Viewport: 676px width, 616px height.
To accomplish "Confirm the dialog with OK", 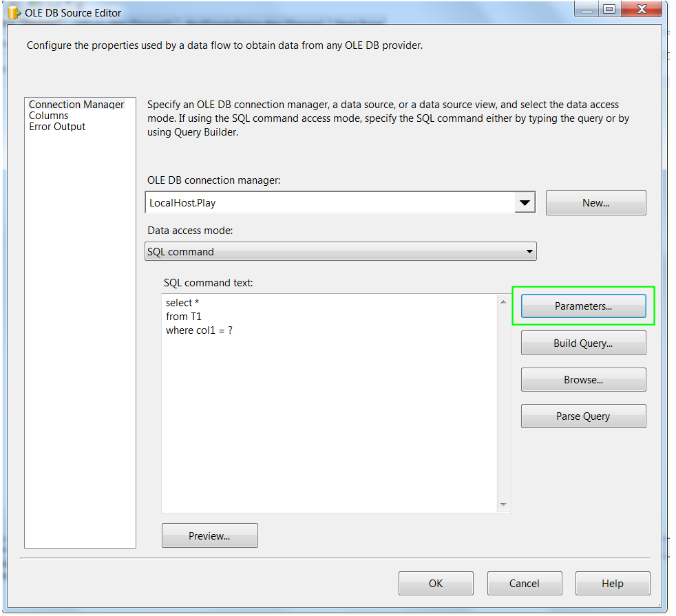I will [x=436, y=583].
